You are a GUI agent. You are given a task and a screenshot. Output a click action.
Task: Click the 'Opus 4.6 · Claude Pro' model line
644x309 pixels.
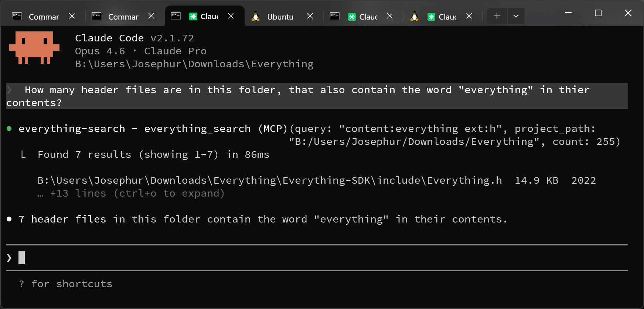click(141, 51)
